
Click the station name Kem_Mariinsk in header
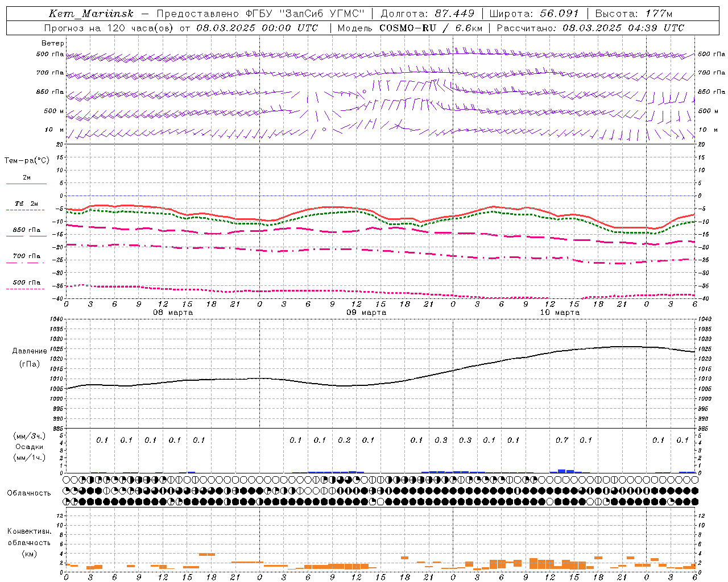90,14
